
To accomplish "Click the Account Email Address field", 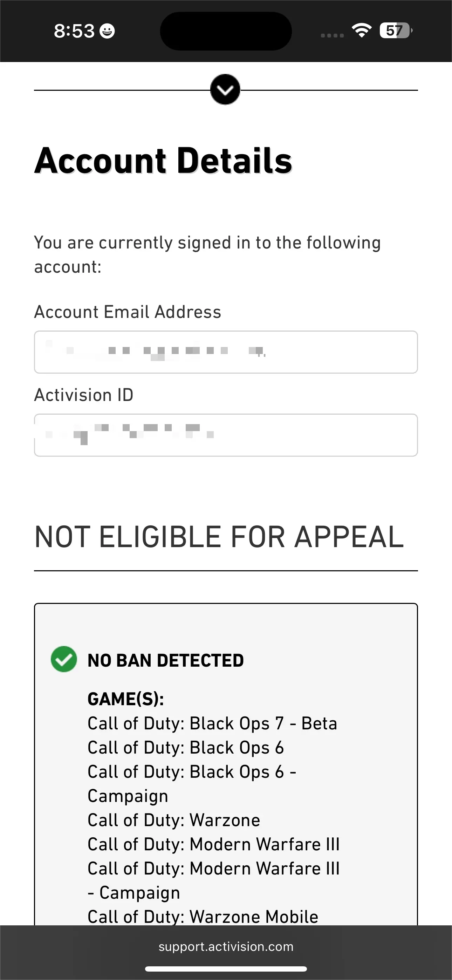I will (x=226, y=352).
